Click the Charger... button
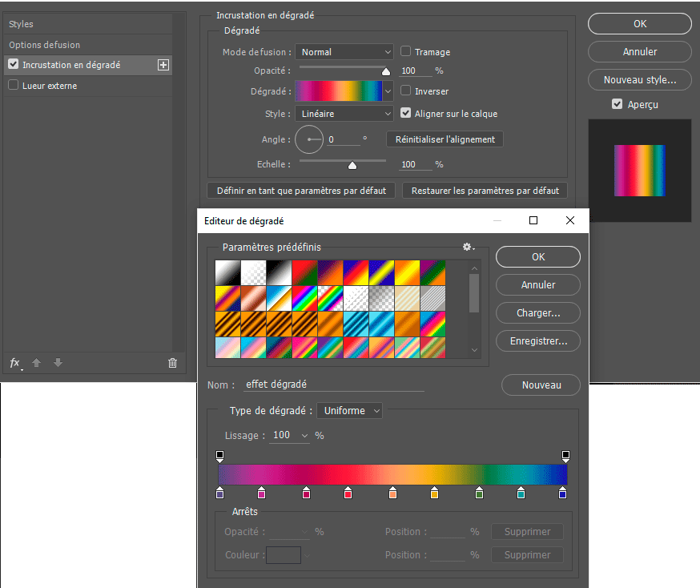Viewport: 700px width, 588px height. (538, 312)
